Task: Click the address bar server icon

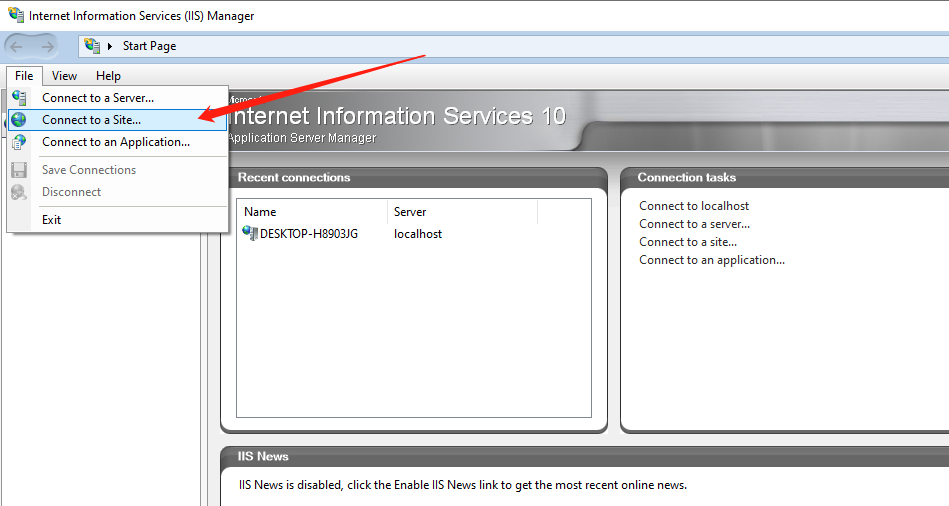Action: (93, 46)
